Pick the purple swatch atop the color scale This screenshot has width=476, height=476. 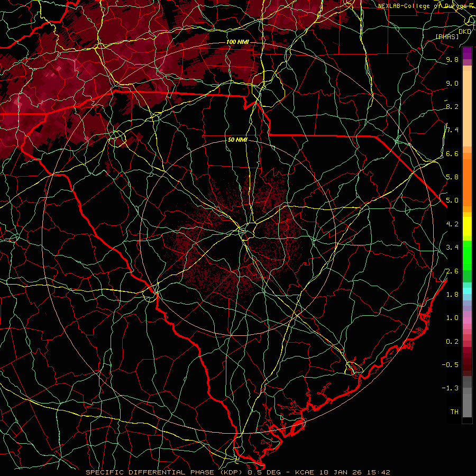point(467,53)
